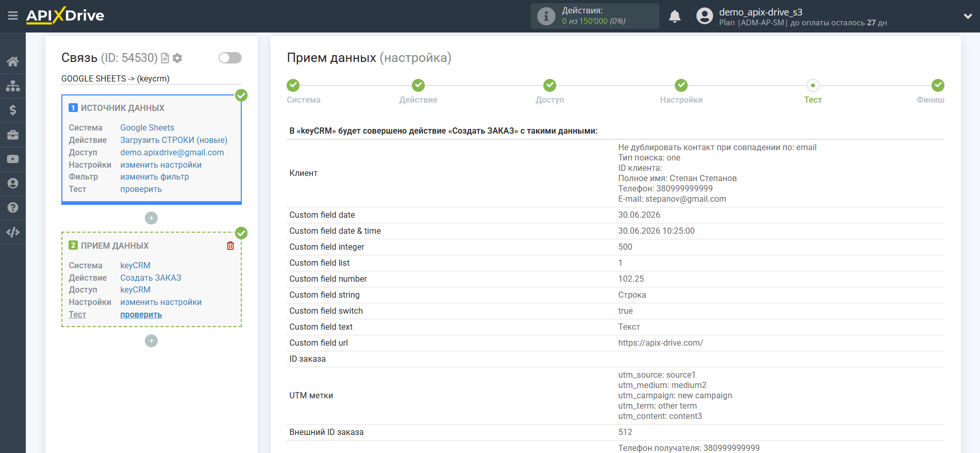980x453 pixels.
Task: Open the connections hierarchy icon in sidebar
Action: [13, 86]
